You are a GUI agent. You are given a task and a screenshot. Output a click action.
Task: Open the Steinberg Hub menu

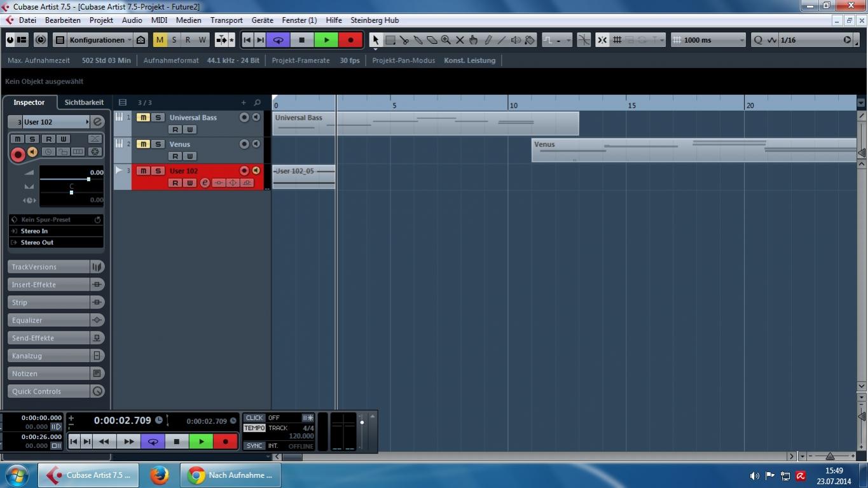coord(375,20)
